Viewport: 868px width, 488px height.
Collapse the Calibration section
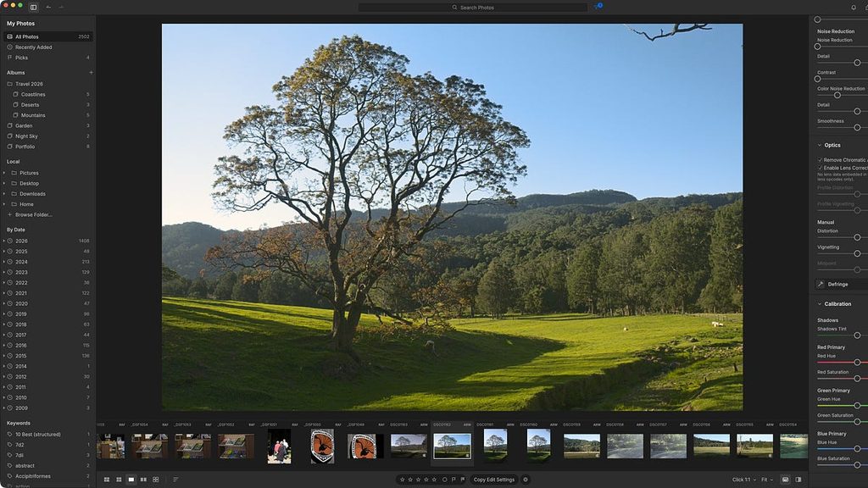tap(820, 304)
